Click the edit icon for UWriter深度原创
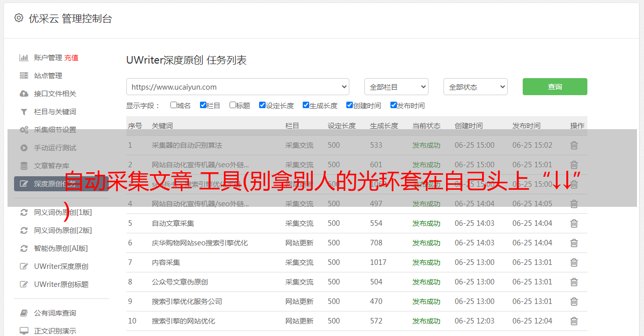Image resolution: width=644 pixels, height=336 pixels. [24, 266]
